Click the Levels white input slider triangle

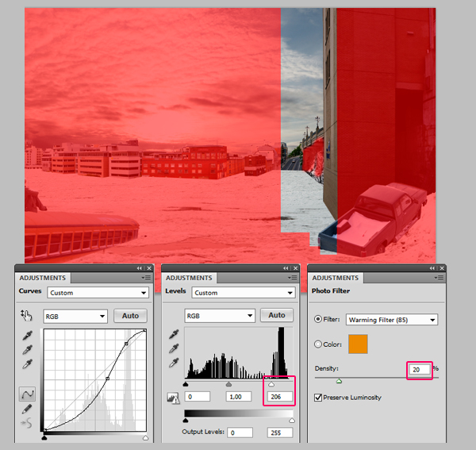pyautogui.click(x=271, y=384)
